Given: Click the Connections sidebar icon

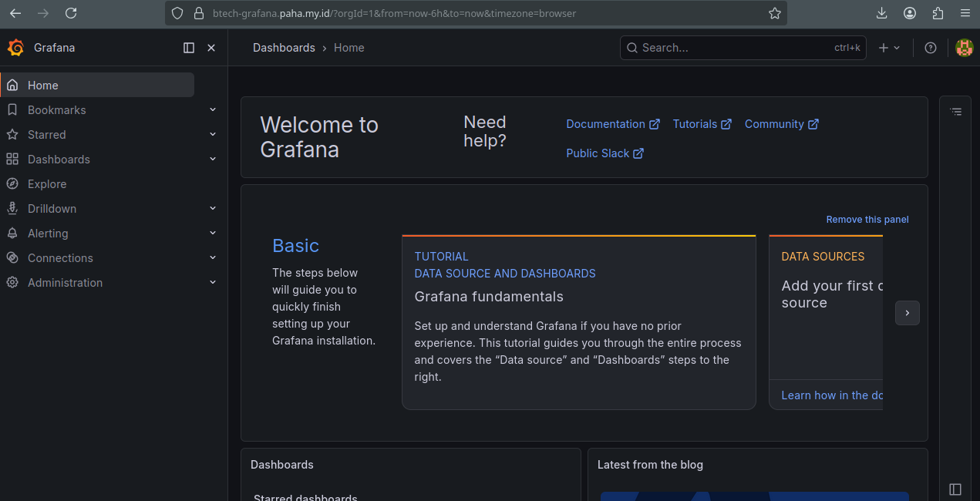Looking at the screenshot, I should [x=12, y=258].
